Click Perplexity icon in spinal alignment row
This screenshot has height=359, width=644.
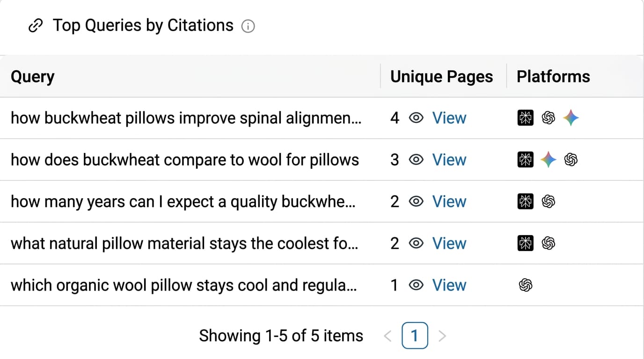tap(526, 118)
